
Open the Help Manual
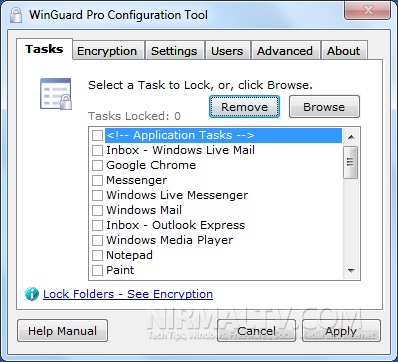[62, 331]
